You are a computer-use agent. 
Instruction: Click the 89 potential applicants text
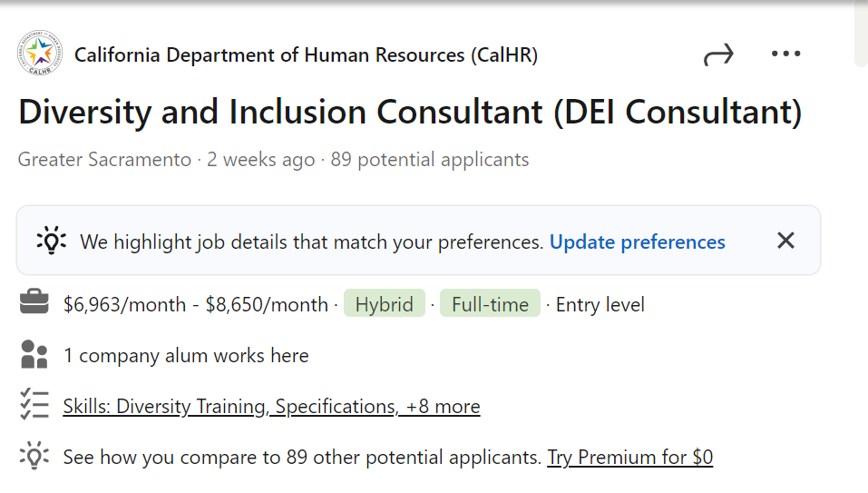[x=429, y=161]
